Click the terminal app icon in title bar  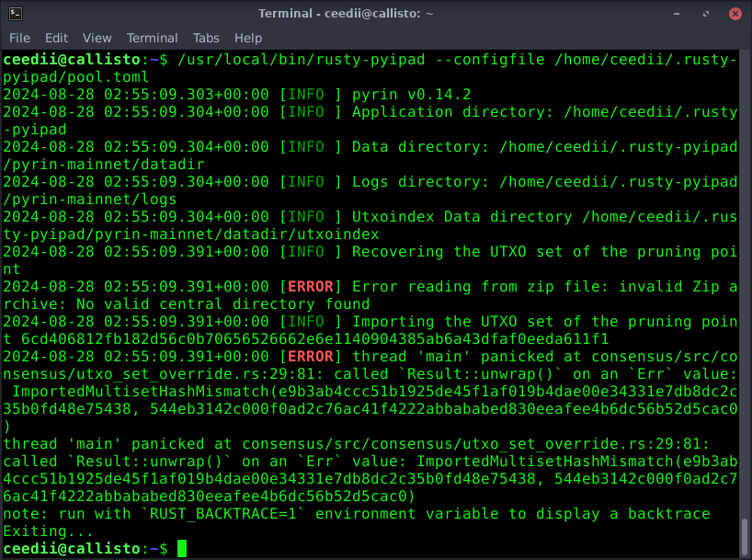pyautogui.click(x=16, y=14)
